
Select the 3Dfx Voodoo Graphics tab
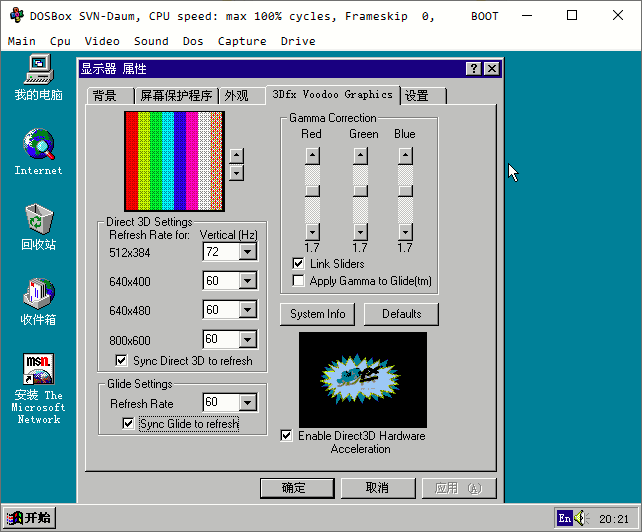click(x=332, y=95)
